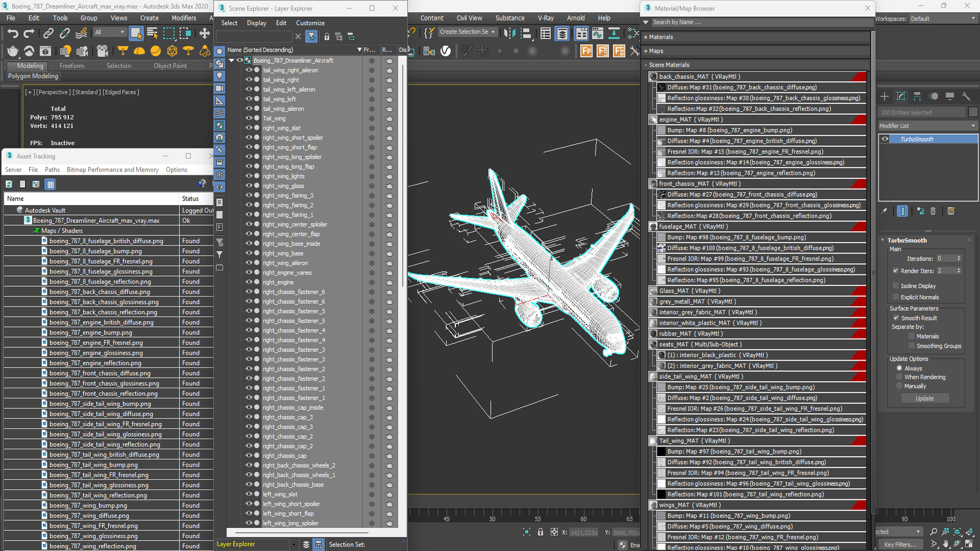Image resolution: width=980 pixels, height=551 pixels.
Task: Open the Modifier List dropdown
Action: (927, 126)
